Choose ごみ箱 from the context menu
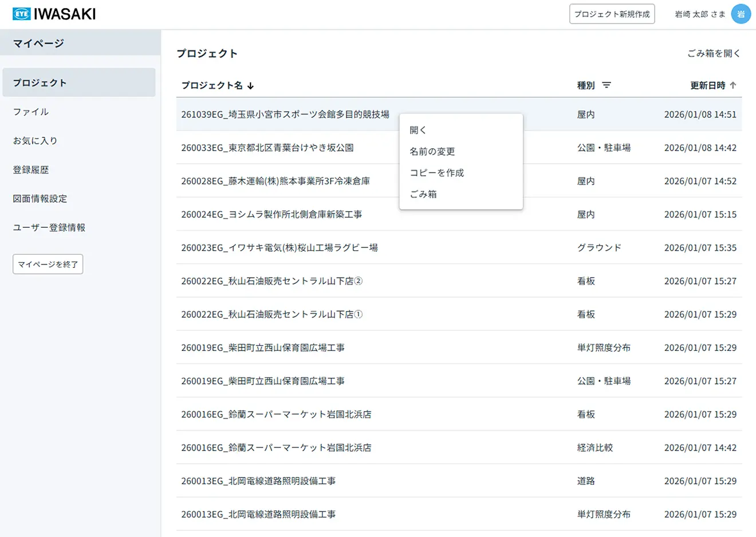Screen dimensions: 756x537 tap(423, 194)
